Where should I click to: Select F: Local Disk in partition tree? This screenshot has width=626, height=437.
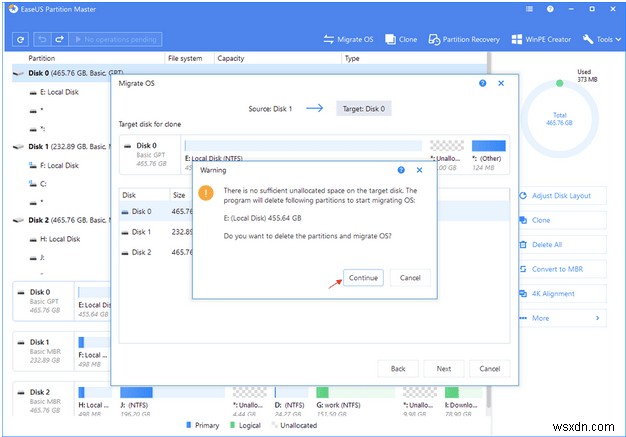[59, 166]
